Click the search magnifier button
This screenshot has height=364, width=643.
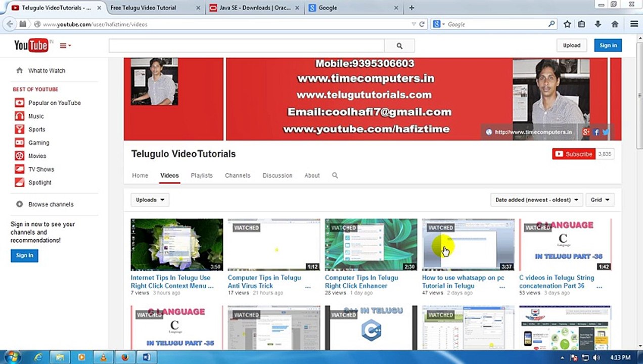(x=399, y=45)
